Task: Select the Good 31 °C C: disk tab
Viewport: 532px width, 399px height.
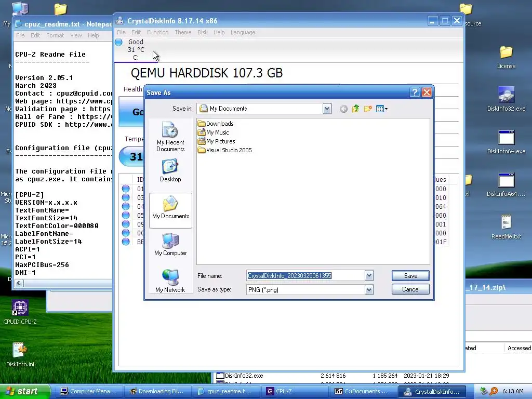Action: [136, 49]
